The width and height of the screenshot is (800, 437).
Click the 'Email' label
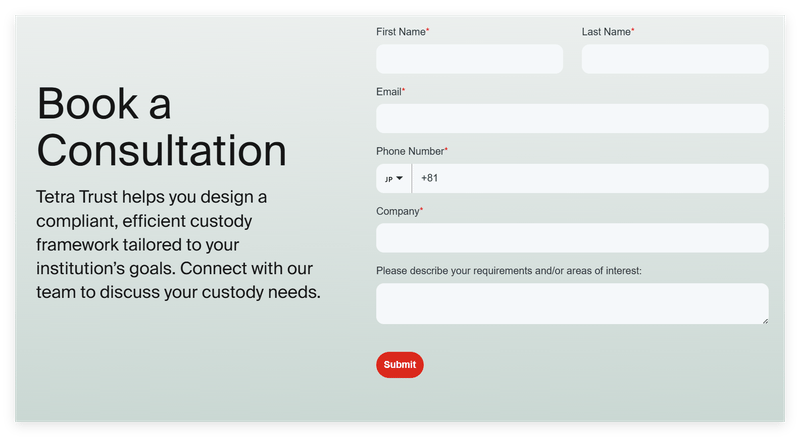coord(390,92)
